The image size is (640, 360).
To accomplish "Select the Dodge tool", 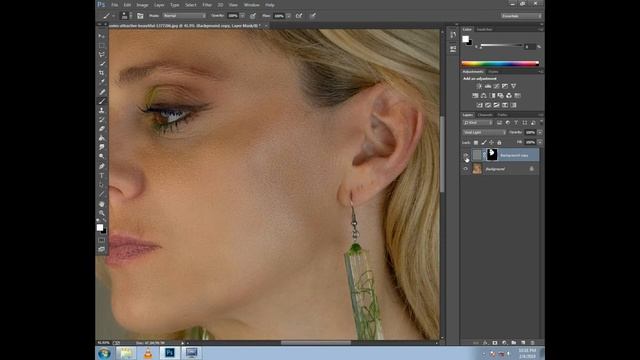I will (x=102, y=156).
